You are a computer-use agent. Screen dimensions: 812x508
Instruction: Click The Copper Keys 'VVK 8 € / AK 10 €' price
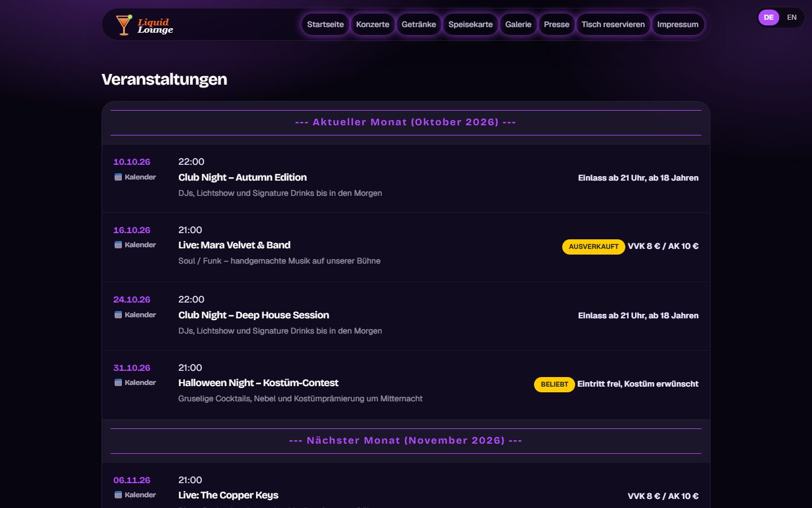tap(663, 496)
